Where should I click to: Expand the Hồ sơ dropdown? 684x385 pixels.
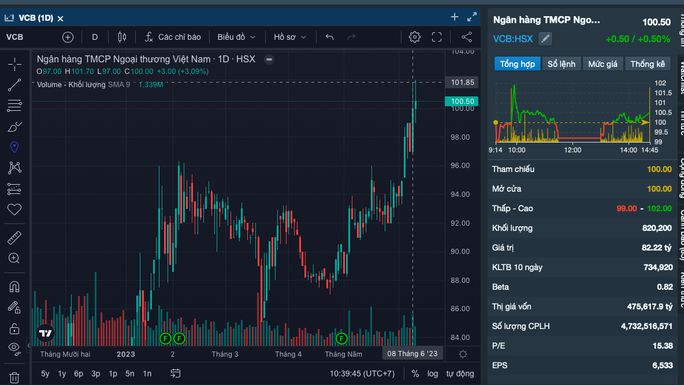tap(290, 37)
